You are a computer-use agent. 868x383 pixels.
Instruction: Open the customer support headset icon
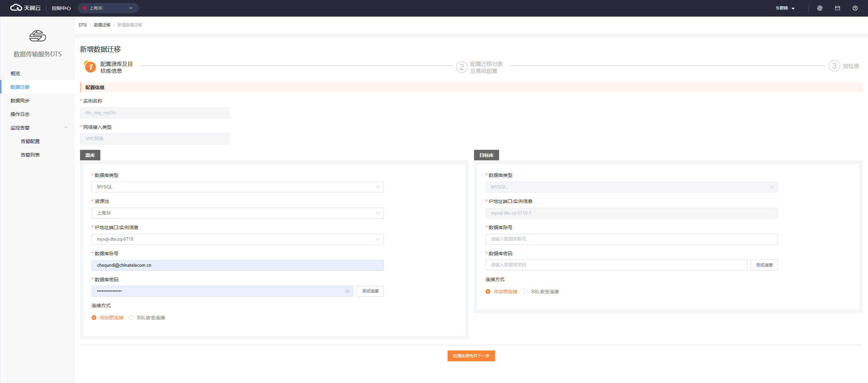820,8
